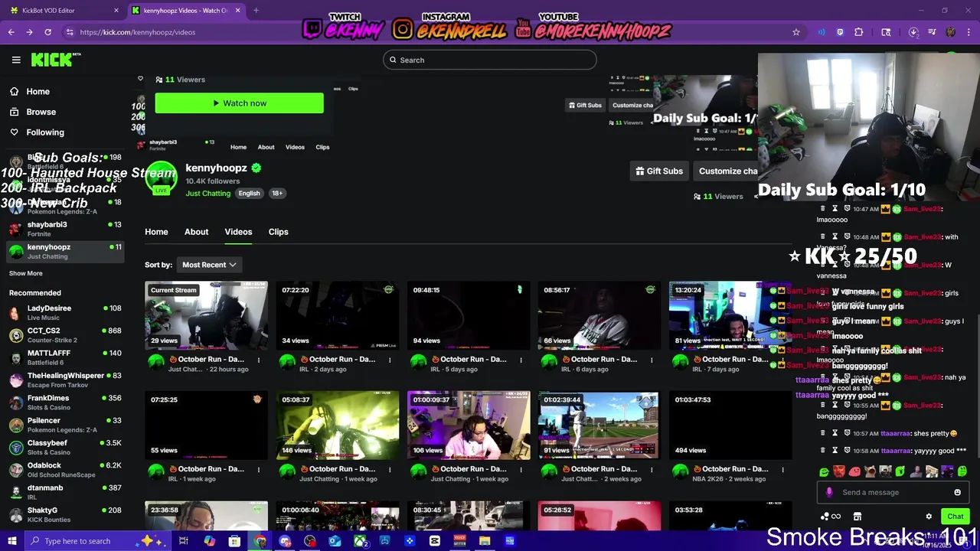980x551 pixels.
Task: Click the Kick search field
Action: tap(489, 60)
